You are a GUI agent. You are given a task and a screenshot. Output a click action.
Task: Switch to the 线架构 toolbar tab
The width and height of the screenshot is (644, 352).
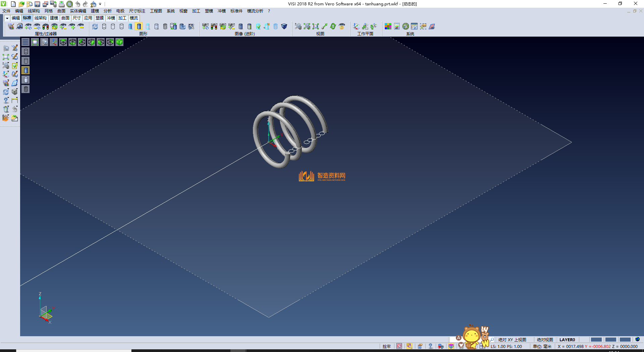click(x=40, y=18)
